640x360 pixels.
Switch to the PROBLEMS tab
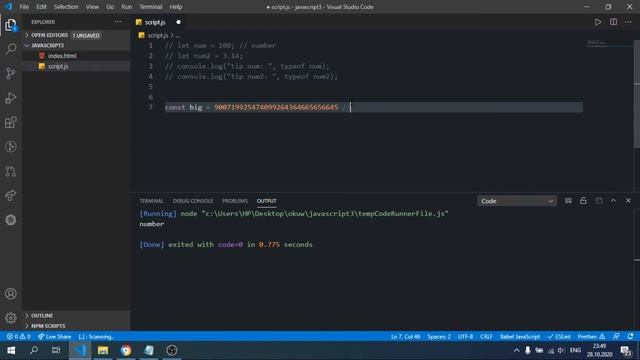point(235,201)
